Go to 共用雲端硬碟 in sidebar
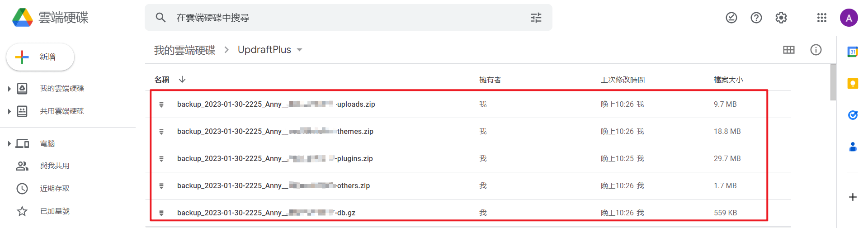The width and height of the screenshot is (868, 228). pos(62,111)
